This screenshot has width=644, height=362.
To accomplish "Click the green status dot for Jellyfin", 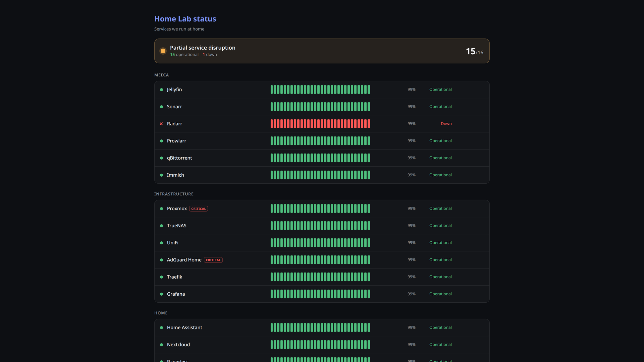I will 161,89.
